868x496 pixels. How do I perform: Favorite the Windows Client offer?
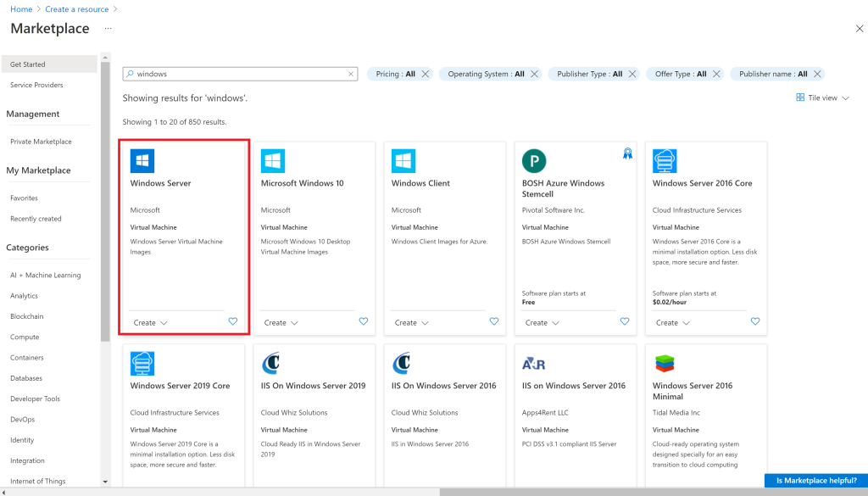click(494, 321)
